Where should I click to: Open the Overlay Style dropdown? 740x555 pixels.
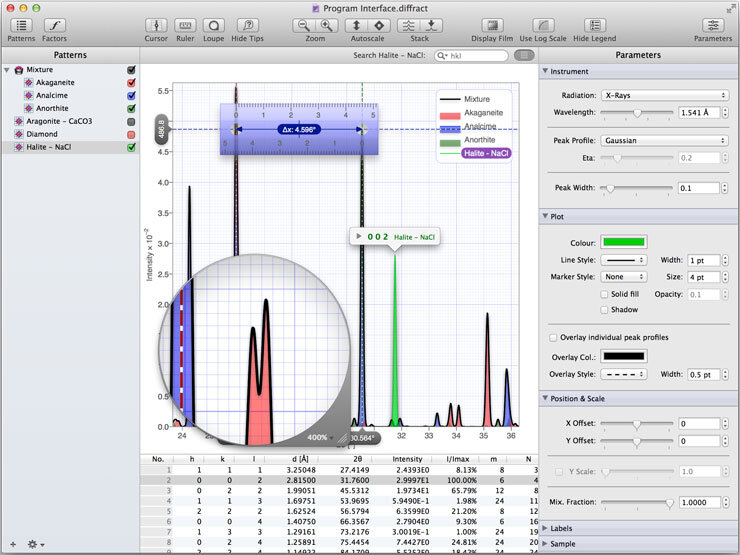point(624,374)
